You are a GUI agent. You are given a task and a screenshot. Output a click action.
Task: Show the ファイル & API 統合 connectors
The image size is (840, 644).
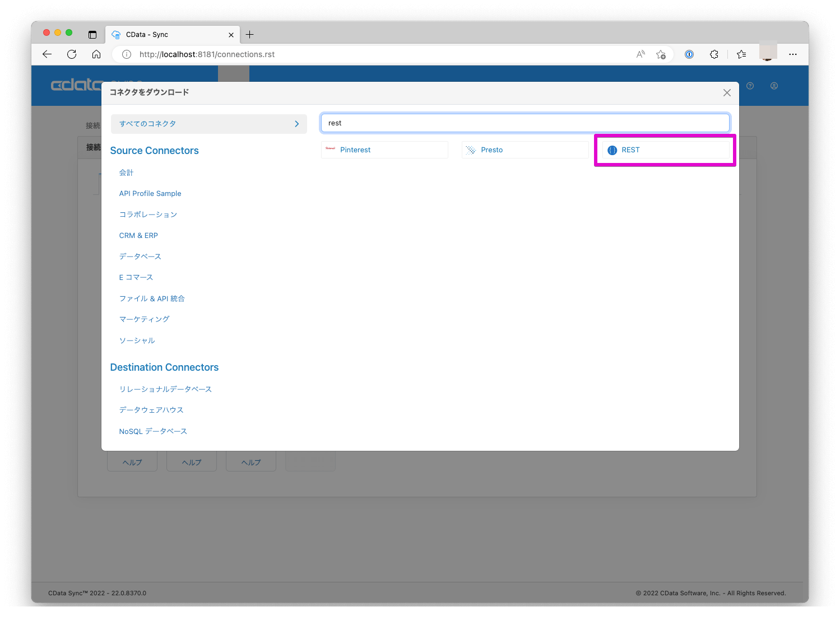(152, 298)
